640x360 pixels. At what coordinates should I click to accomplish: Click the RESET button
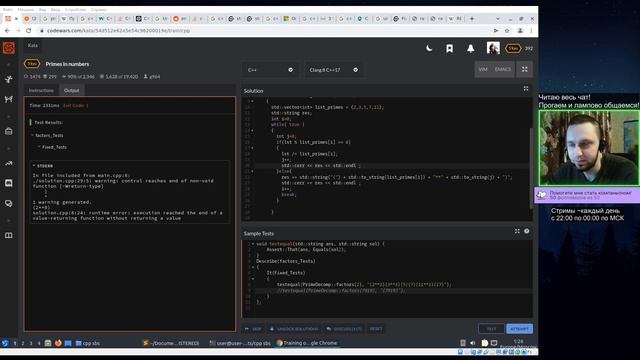(376, 329)
